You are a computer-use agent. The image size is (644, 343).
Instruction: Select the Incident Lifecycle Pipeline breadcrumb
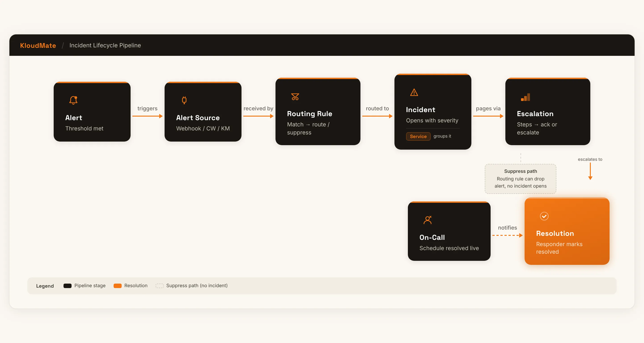pos(105,45)
